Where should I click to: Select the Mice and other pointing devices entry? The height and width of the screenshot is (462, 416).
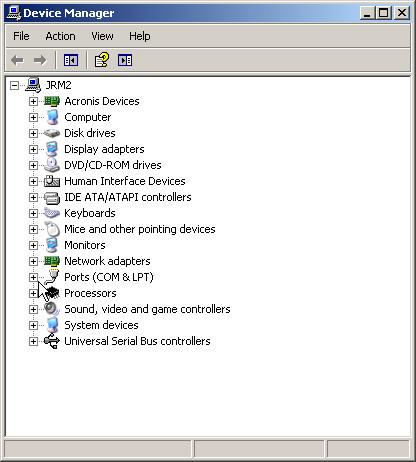coord(140,229)
